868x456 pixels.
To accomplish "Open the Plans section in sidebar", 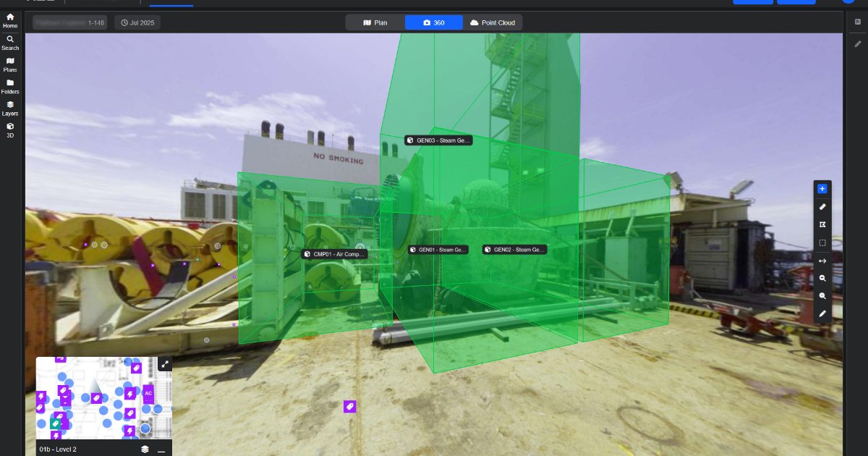I will [10, 64].
